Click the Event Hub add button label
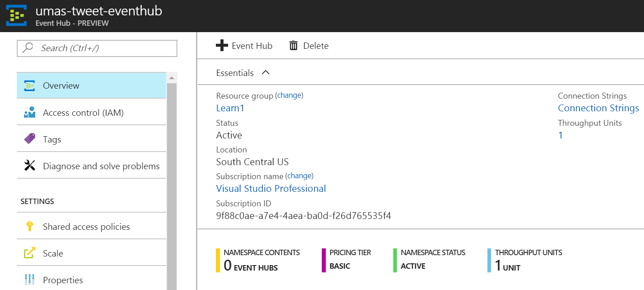This screenshot has width=644, height=290. coord(252,46)
